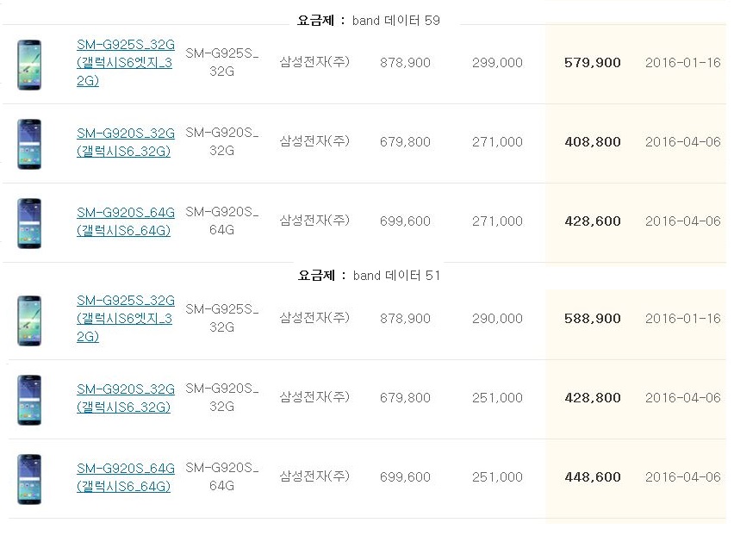734x560 pixels.
Task: Click the Galaxy S6 64G phone image under band 데이터 51
Action: pyautogui.click(x=30, y=478)
